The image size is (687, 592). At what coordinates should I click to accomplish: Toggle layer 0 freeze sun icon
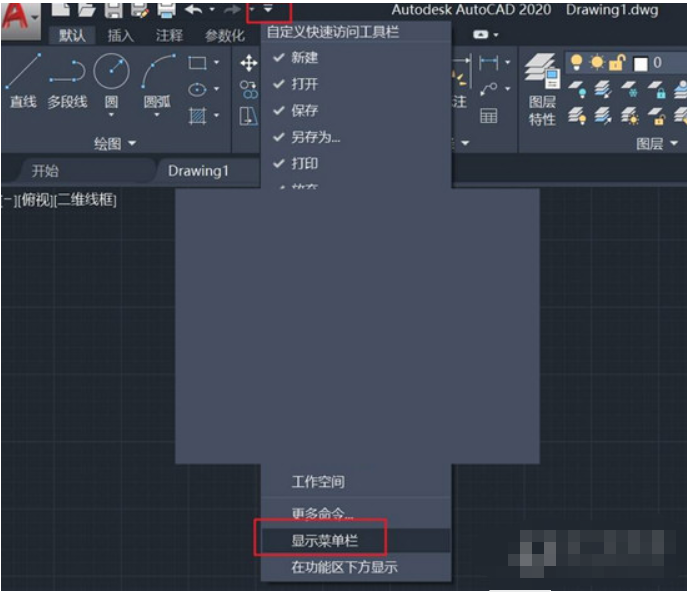[x=597, y=63]
